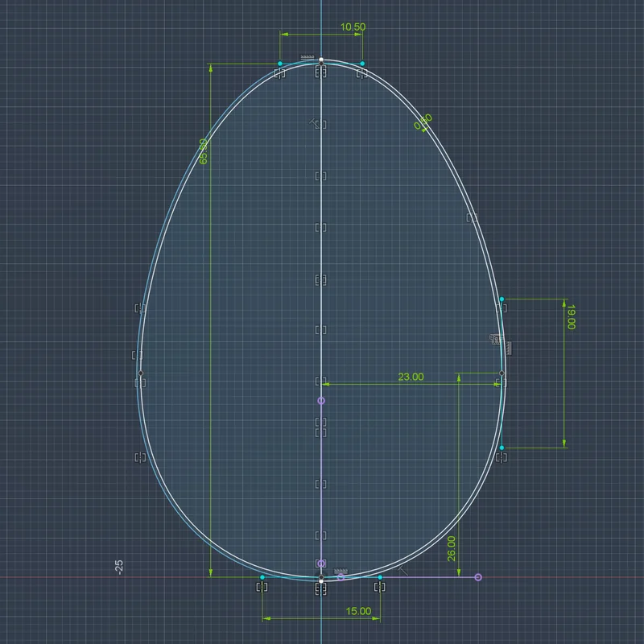Click the 23.00 horizontal dimension value
Image resolution: width=644 pixels, height=644 pixels.
(x=411, y=377)
